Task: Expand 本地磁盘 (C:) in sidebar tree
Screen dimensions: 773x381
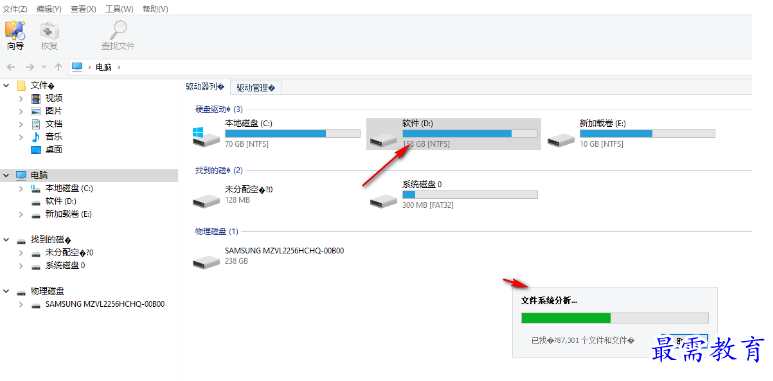Action: 21,188
